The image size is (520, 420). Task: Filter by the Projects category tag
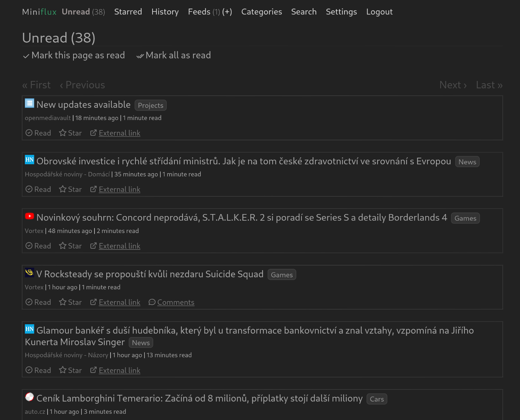151,105
